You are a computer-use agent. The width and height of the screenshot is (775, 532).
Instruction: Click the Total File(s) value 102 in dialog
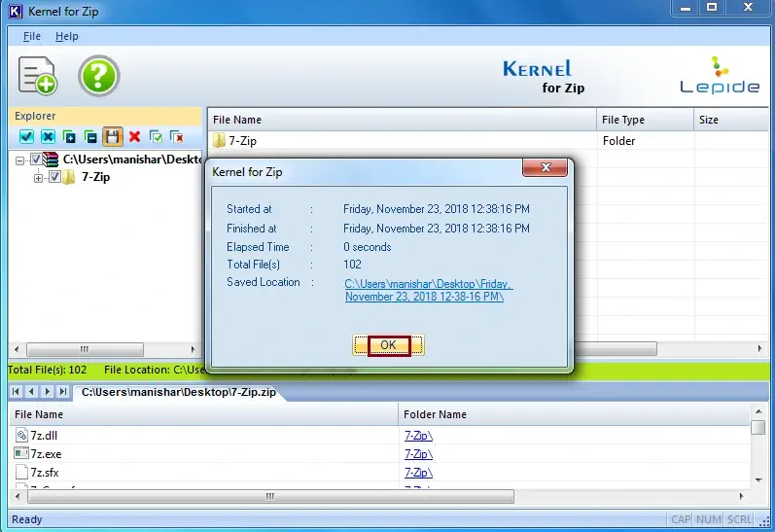tap(352, 265)
